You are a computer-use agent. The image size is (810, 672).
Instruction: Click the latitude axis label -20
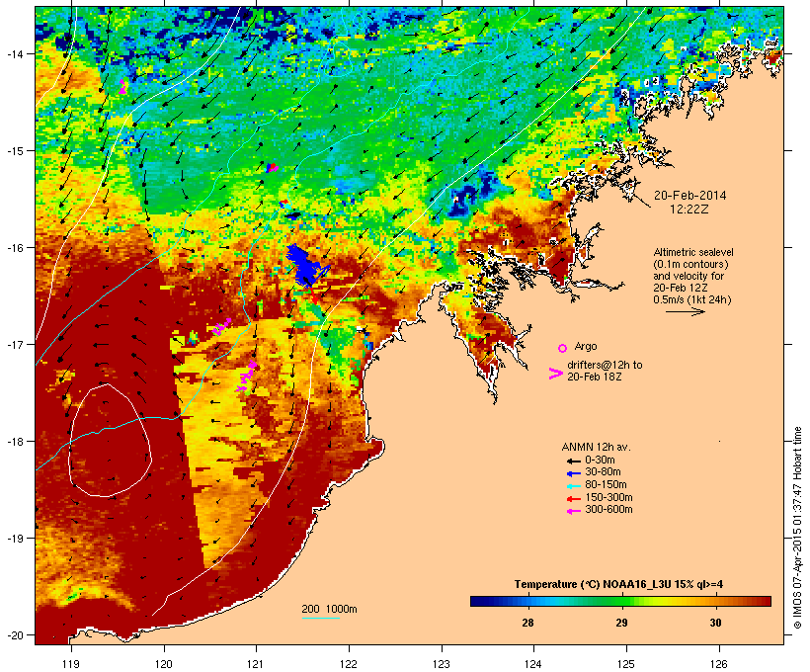[15, 634]
